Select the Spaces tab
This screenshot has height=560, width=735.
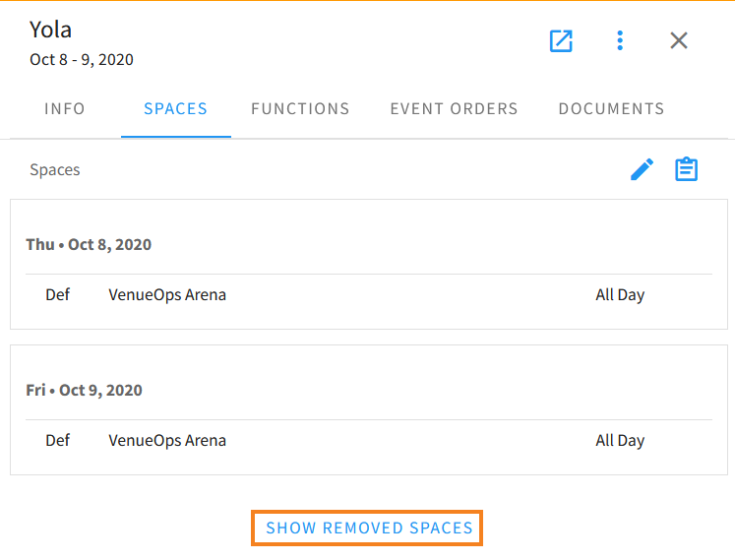[175, 109]
